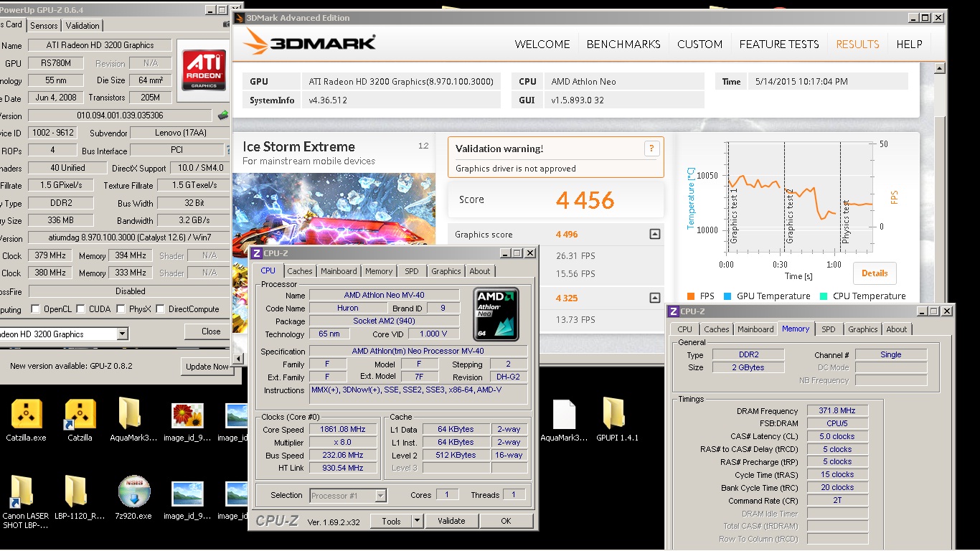Click the overall score 4 456 value
Viewport: 980px width, 551px height.
tap(585, 200)
